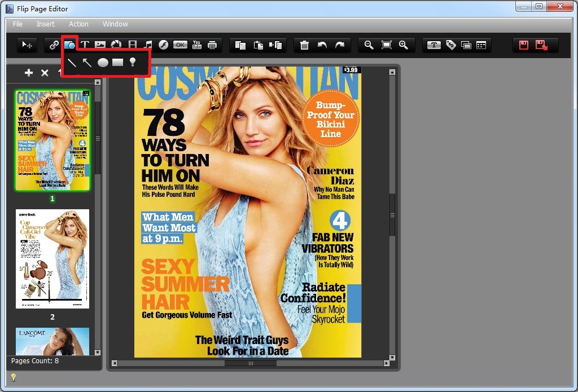Click the page number 2 label
Screen dimensions: 578x392
click(52, 317)
